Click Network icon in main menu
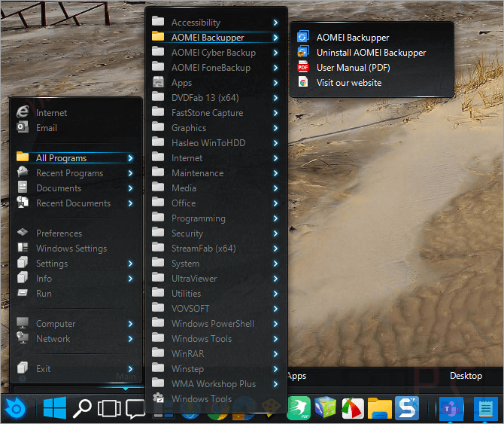This screenshot has height=424, width=504. tap(23, 338)
